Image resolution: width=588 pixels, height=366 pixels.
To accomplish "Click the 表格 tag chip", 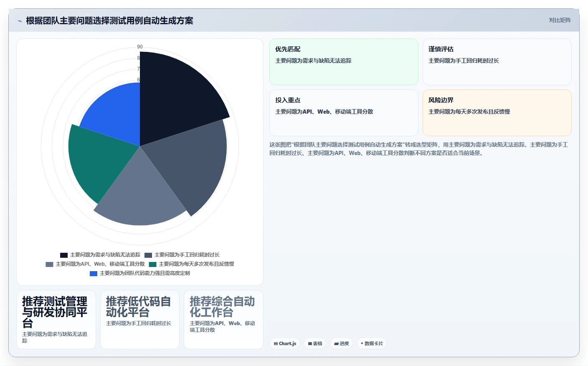I will coord(315,343).
